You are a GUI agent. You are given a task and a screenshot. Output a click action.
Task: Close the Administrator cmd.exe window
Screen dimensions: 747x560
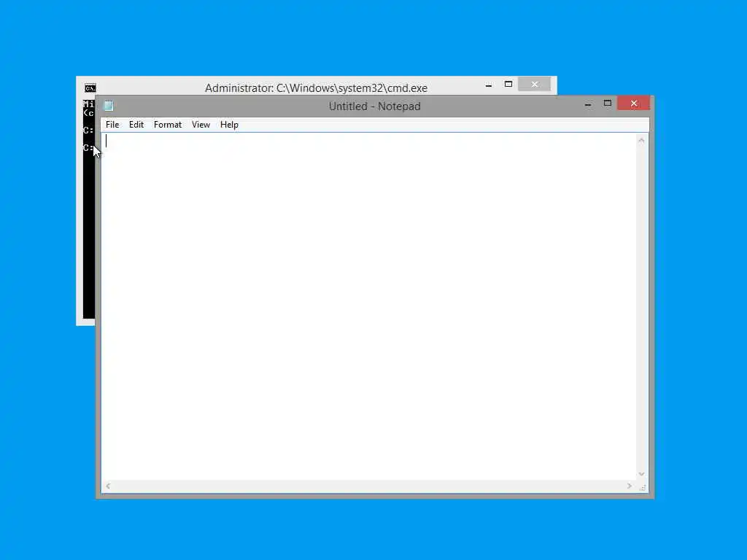(x=535, y=85)
